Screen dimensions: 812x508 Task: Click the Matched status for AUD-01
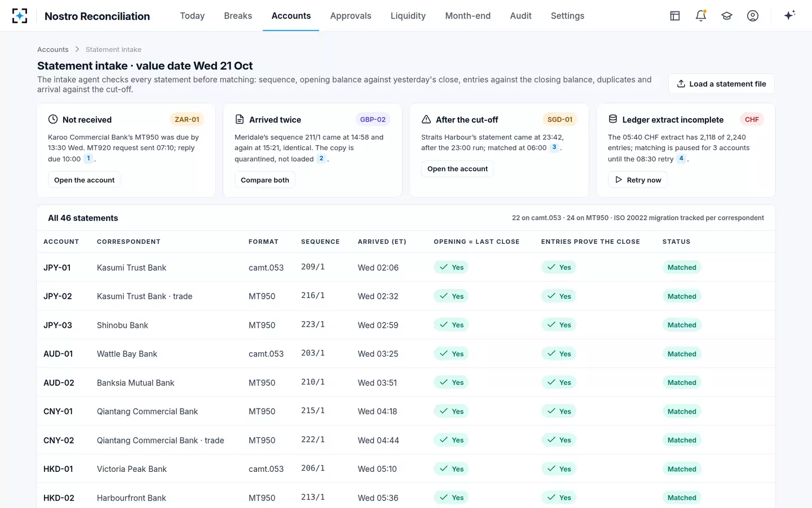[x=682, y=354]
